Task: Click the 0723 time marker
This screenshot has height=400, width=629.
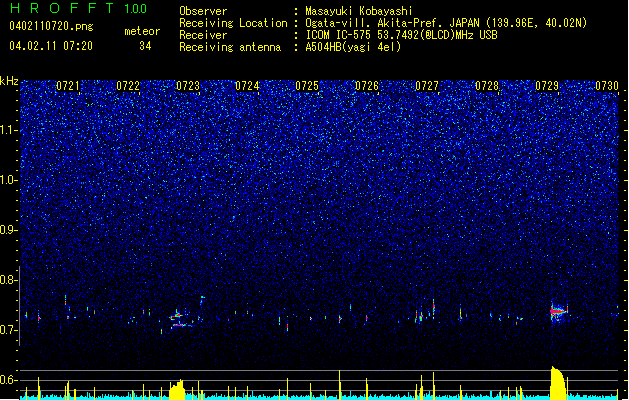Action: [x=188, y=86]
